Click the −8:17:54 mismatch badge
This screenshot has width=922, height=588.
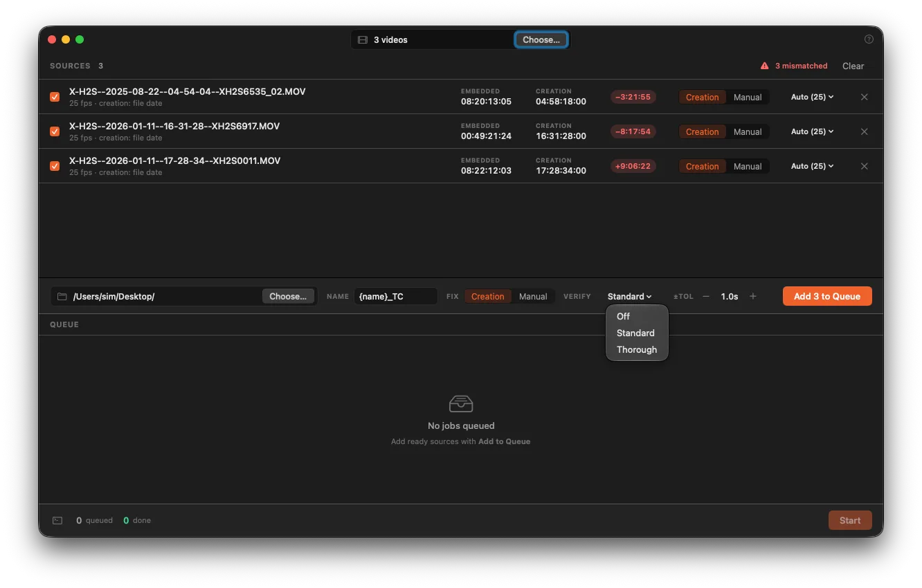coord(633,131)
